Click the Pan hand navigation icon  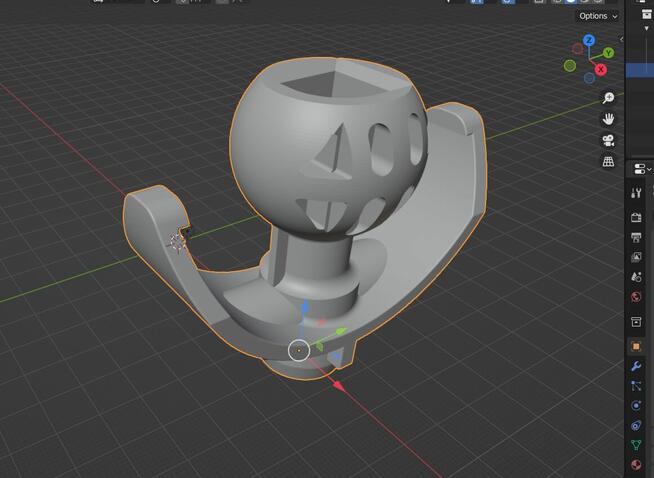pos(608,119)
